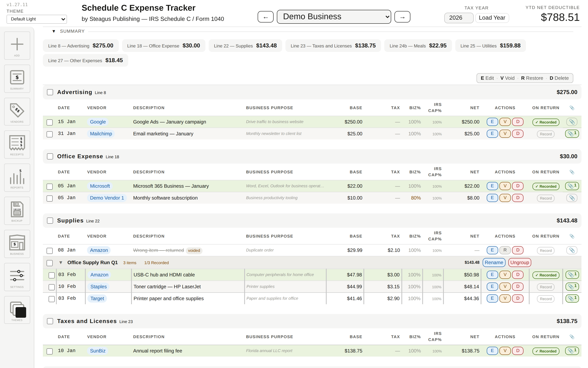Click the attachment paperclip on Mailchimp row

tap(572, 134)
